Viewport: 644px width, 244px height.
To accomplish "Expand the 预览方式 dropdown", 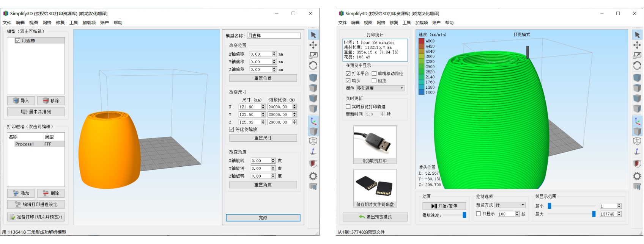I will click(510, 205).
